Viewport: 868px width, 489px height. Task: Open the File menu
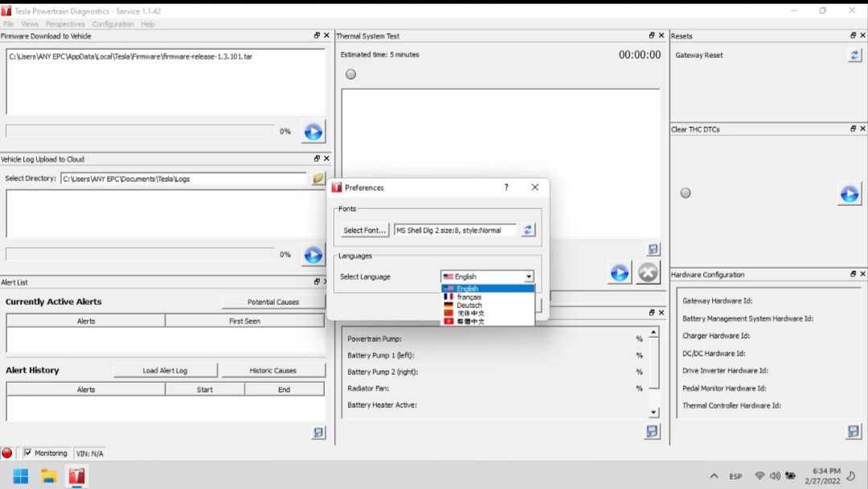pyautogui.click(x=8, y=24)
